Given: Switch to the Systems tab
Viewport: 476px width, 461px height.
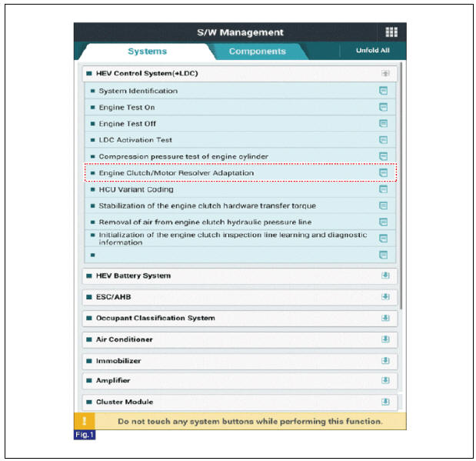Looking at the screenshot, I should coord(147,52).
